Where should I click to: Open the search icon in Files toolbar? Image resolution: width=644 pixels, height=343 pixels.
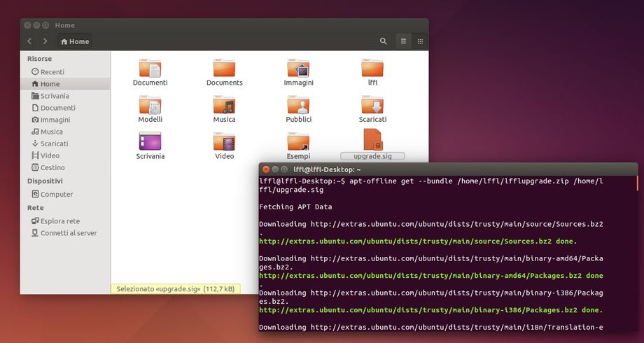[x=384, y=41]
